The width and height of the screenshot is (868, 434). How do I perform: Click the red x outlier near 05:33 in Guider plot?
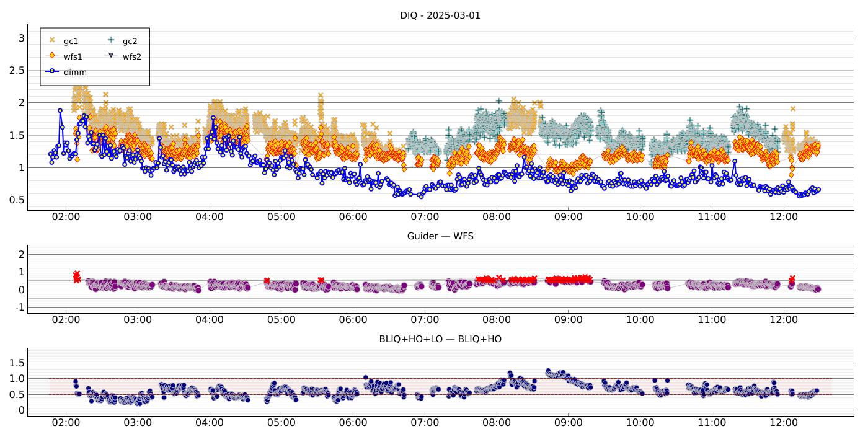click(x=321, y=280)
